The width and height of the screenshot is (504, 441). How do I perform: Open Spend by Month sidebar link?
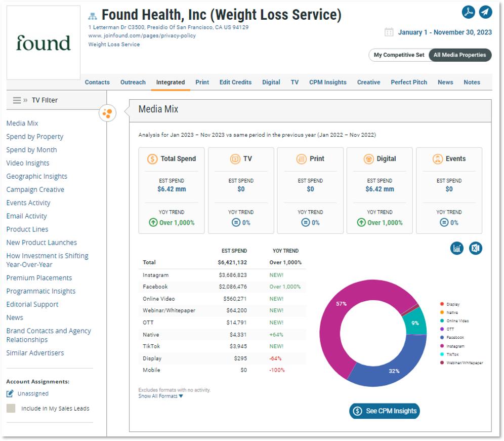pyautogui.click(x=31, y=150)
